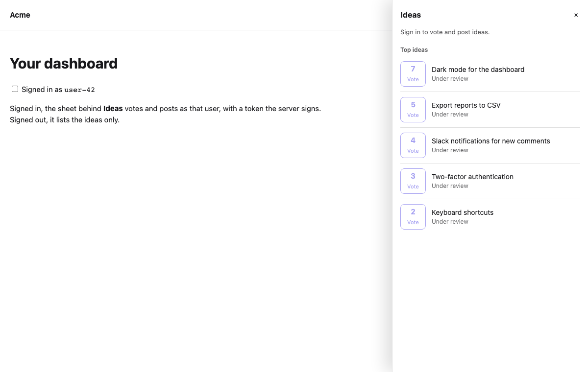This screenshot has width=588, height=372.
Task: Click the 'user-42' username text
Action: pos(79,90)
